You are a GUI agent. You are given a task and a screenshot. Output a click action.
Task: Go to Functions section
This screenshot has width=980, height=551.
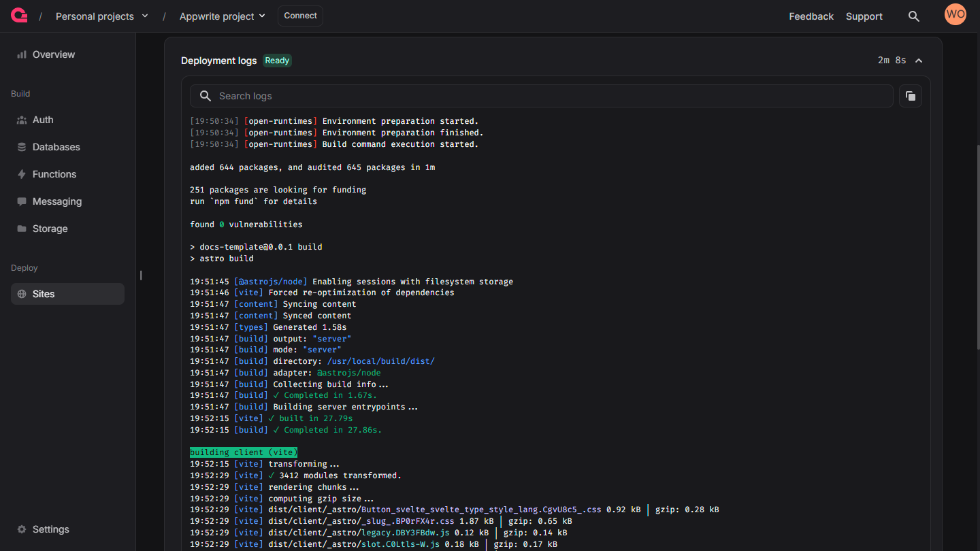click(x=67, y=174)
